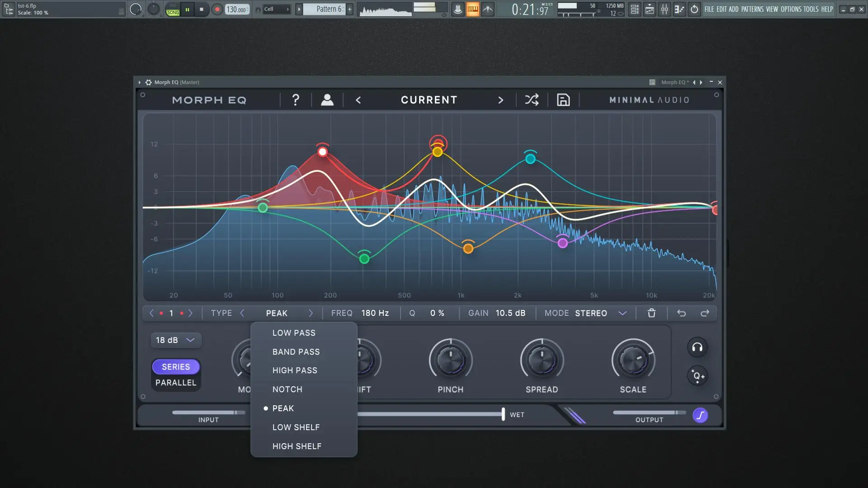Image resolution: width=868 pixels, height=488 pixels.
Task: Delete band with the trash icon
Action: click(651, 313)
